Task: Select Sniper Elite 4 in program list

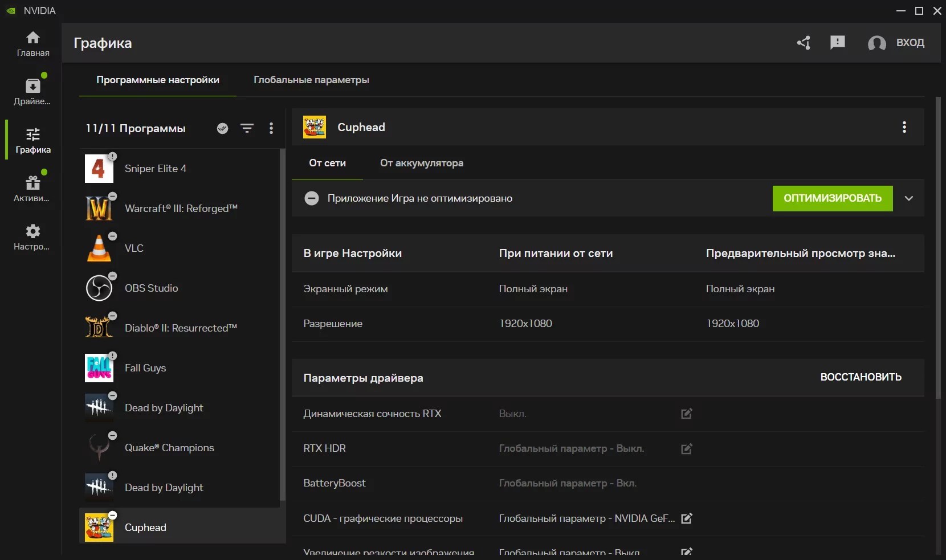Action: (x=180, y=169)
